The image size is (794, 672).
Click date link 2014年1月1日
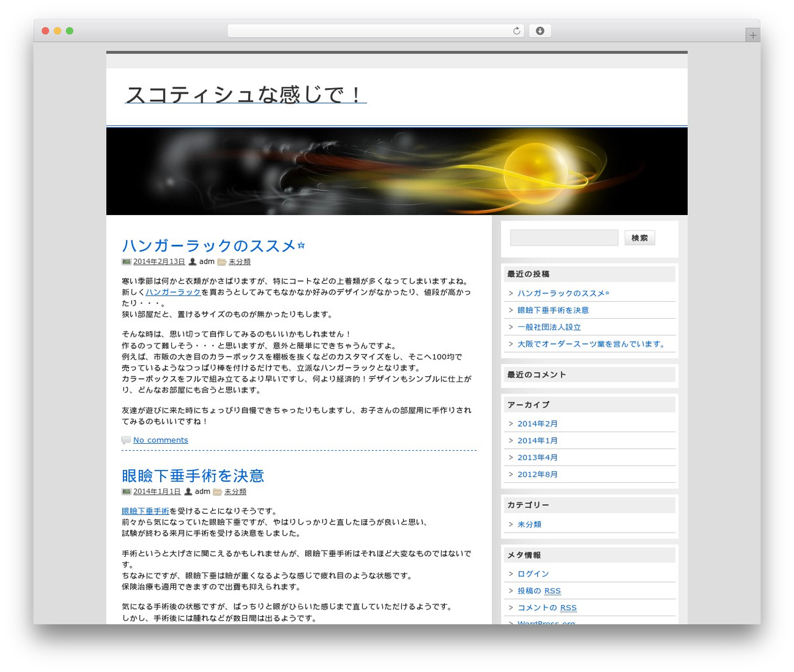click(x=157, y=492)
